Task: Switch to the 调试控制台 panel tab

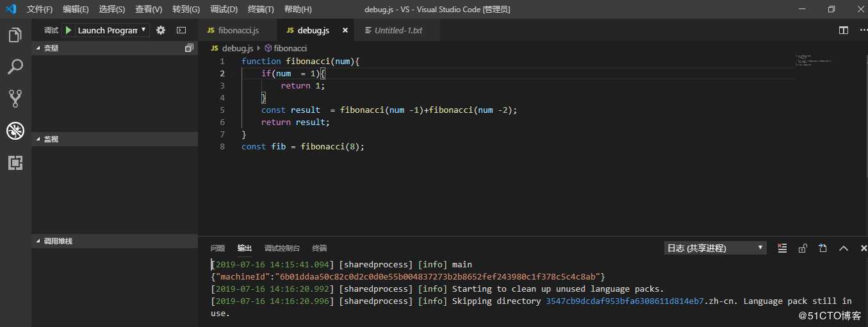Action: coord(282,248)
